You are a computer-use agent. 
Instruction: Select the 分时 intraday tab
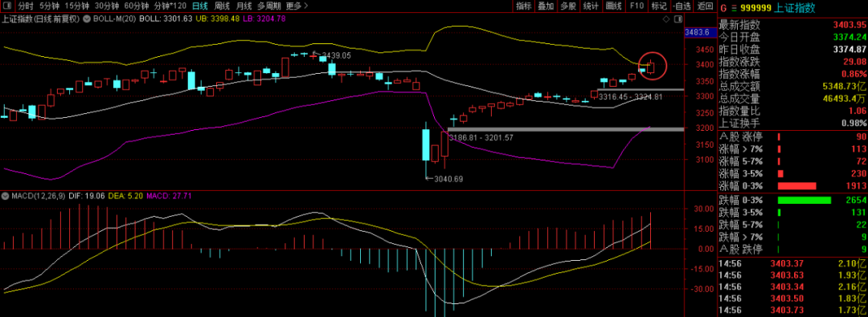tap(26, 6)
